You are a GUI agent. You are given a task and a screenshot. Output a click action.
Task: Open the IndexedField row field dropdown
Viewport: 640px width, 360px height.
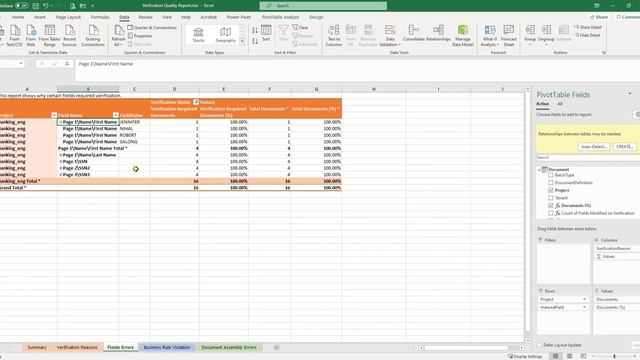coord(584,307)
